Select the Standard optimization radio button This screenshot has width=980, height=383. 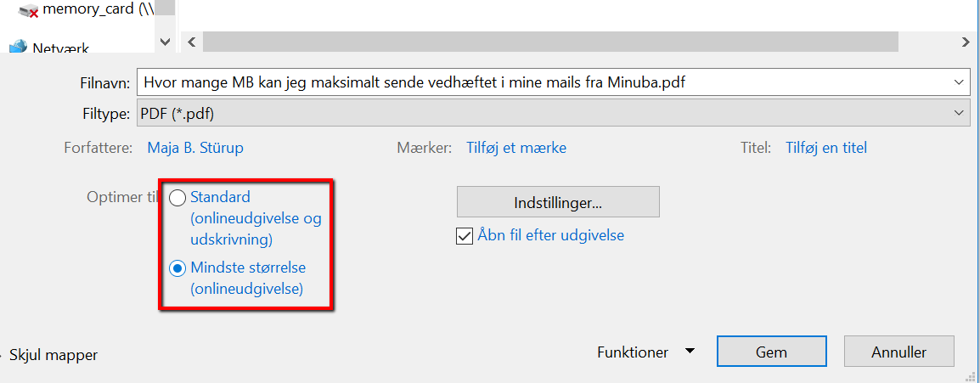(x=177, y=197)
